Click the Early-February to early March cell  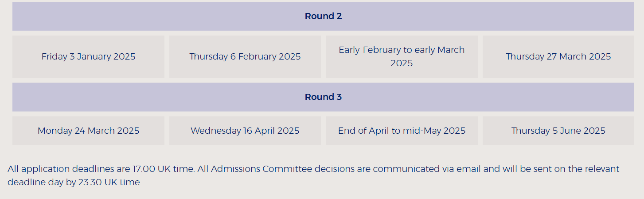[402, 57]
